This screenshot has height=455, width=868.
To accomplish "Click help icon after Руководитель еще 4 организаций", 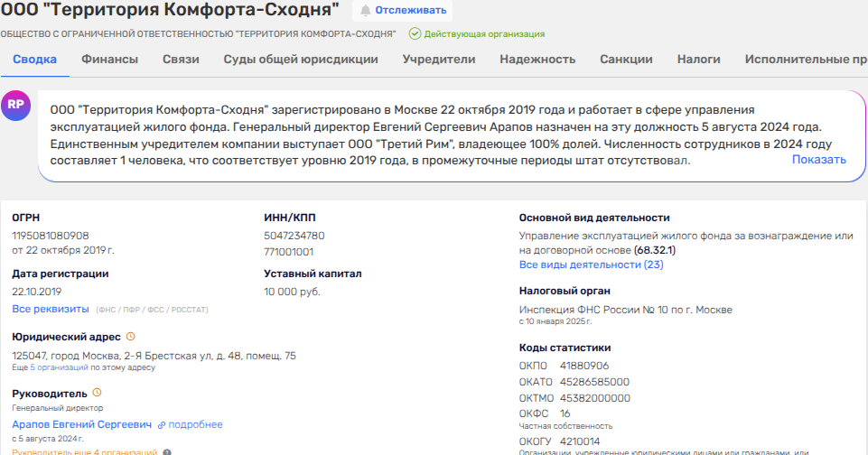I will click(x=167, y=452).
